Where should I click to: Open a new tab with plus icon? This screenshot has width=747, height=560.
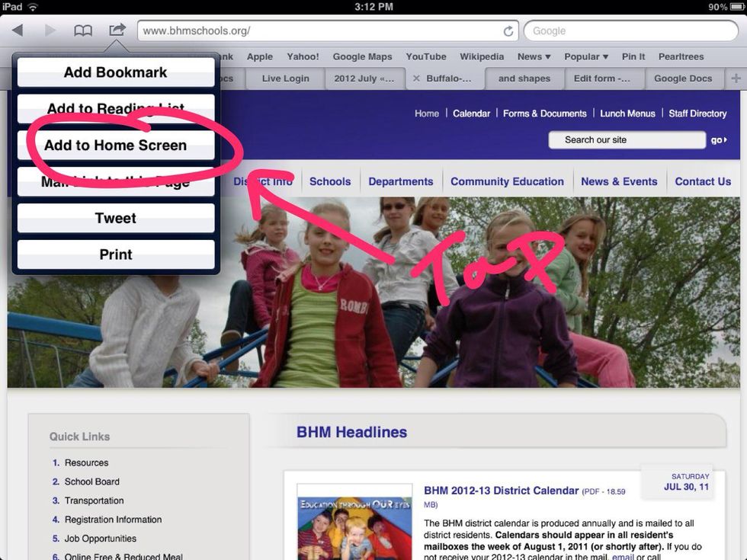pos(736,78)
